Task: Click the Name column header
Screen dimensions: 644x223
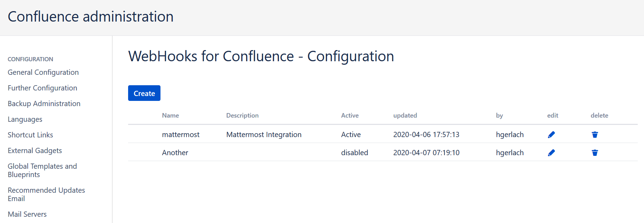Action: click(170, 116)
